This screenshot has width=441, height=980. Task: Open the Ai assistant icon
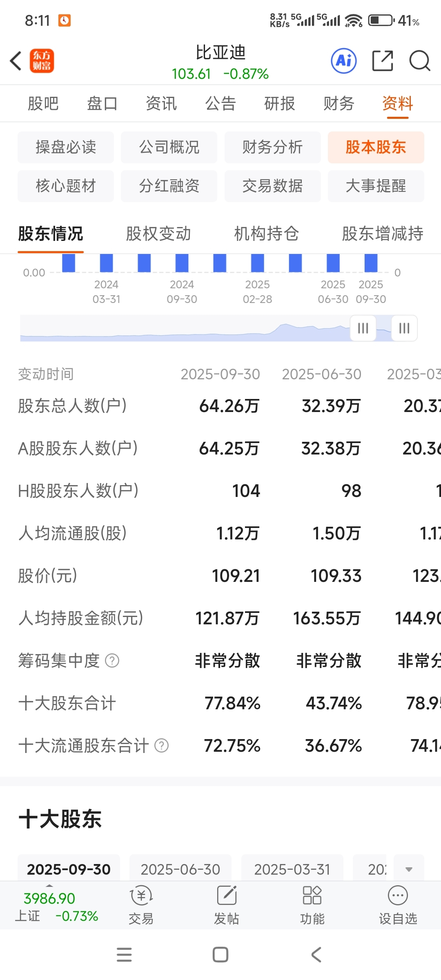(x=343, y=61)
